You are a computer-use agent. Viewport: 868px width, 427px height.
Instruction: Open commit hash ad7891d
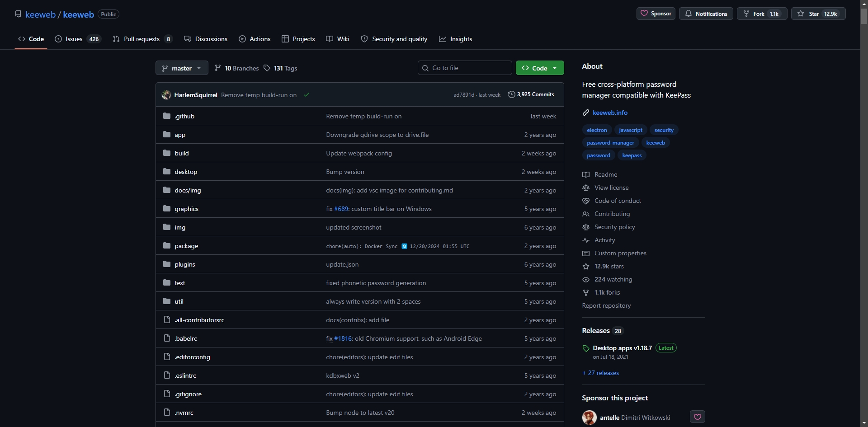point(464,95)
